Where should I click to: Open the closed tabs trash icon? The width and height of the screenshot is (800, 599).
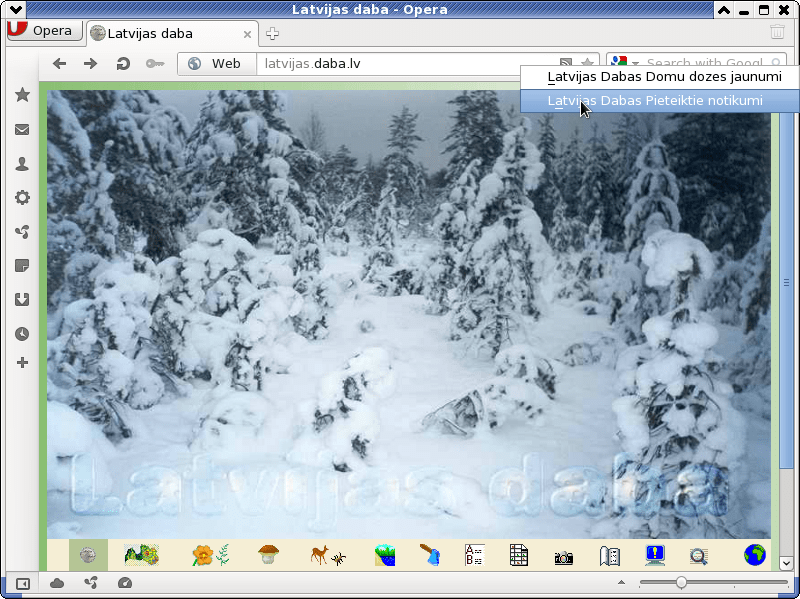pyautogui.click(x=777, y=32)
